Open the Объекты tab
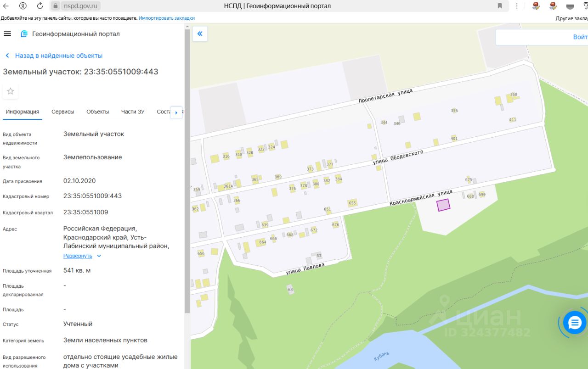 [x=97, y=112]
